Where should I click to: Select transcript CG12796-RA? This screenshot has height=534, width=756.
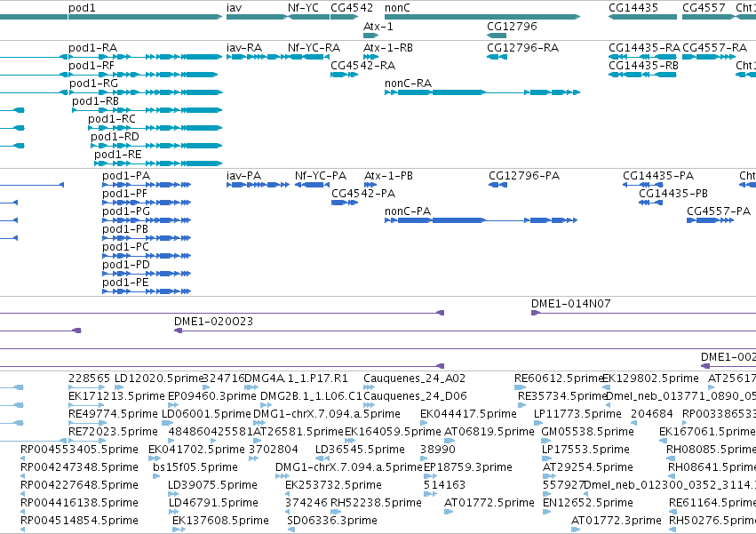522,48
